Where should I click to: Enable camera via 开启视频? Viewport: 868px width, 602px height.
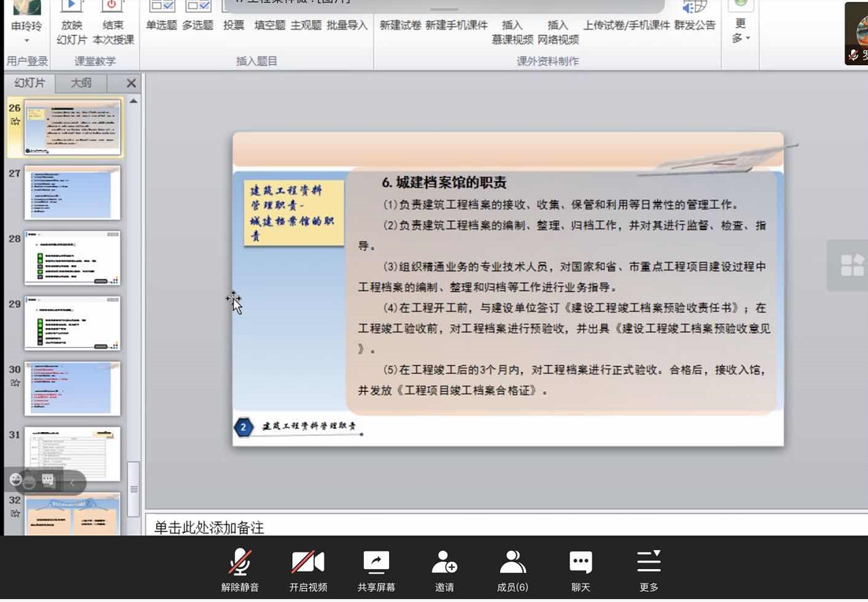(x=308, y=570)
